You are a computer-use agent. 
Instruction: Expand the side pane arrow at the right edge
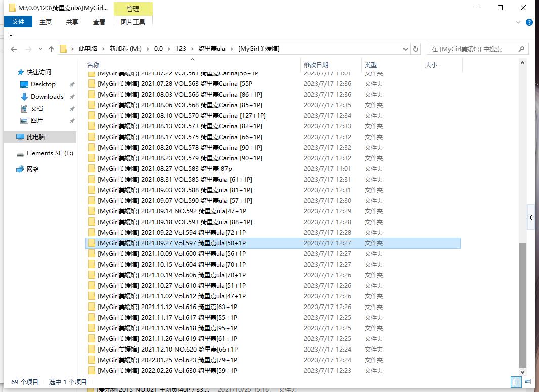click(x=531, y=217)
